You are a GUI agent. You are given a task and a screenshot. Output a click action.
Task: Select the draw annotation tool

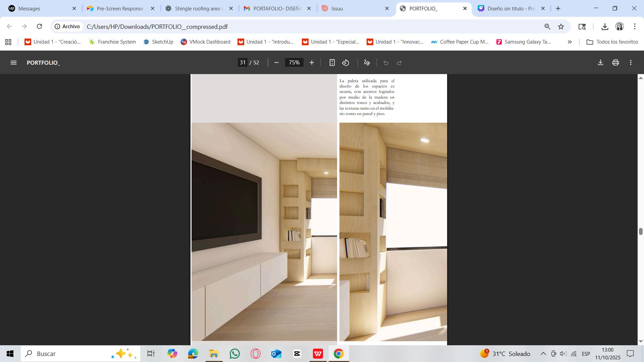(367, 63)
